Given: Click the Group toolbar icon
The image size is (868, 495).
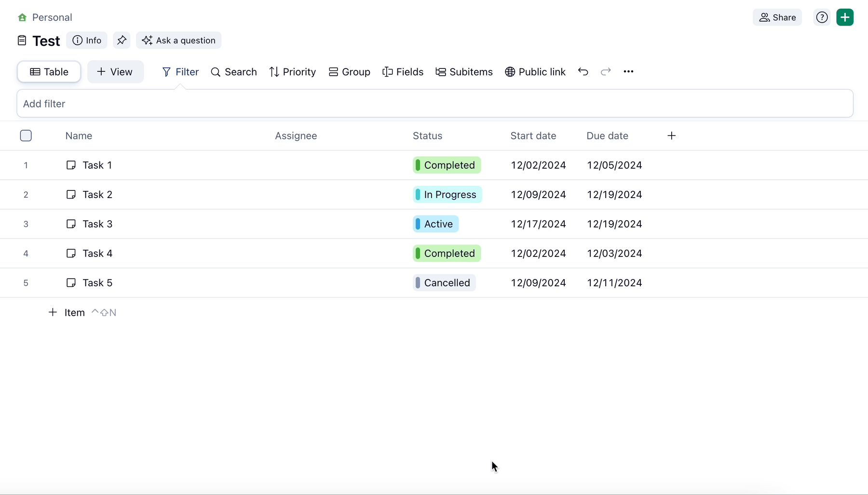Looking at the screenshot, I should point(350,72).
